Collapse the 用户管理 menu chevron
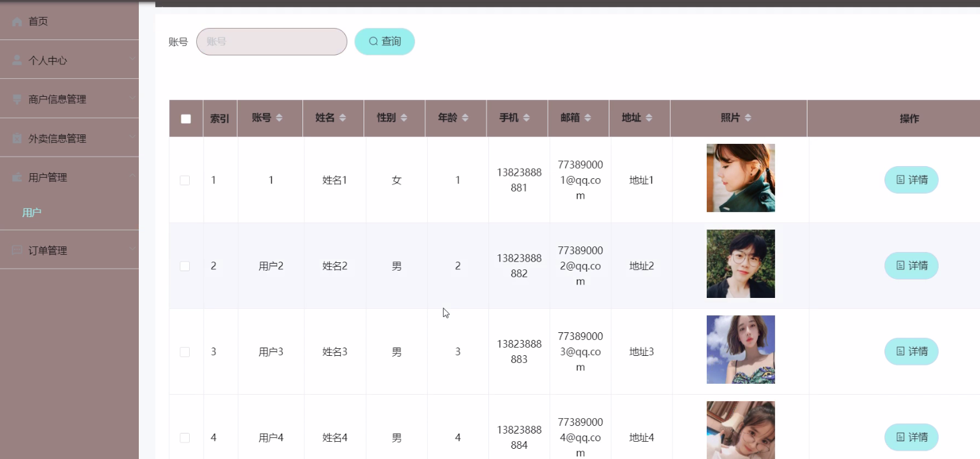This screenshot has height=459, width=980. coord(132,176)
